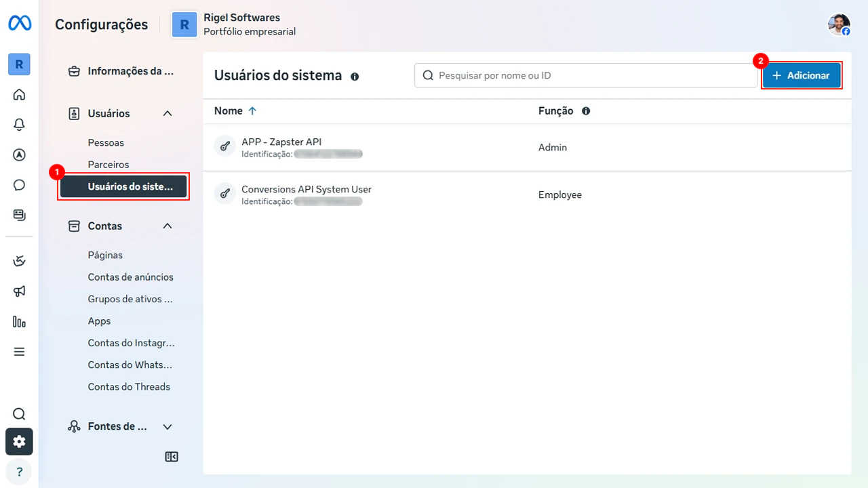Collapse the Contas section

(x=167, y=226)
